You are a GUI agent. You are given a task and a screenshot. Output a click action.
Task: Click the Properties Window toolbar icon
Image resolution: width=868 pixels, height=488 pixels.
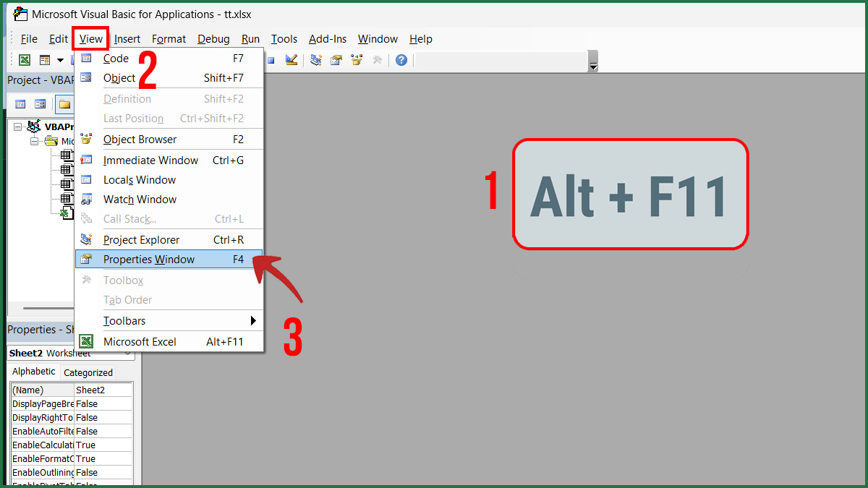(x=336, y=60)
